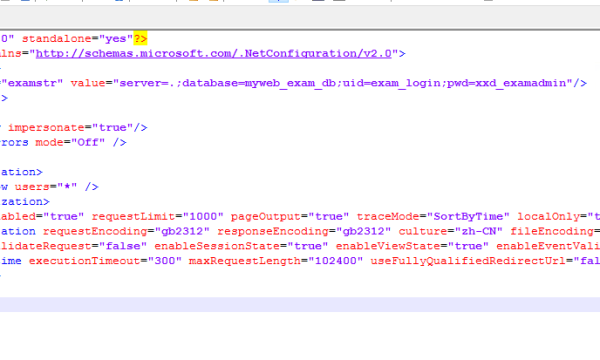Click the impersonate attribute
The height and width of the screenshot is (360, 600).
coord(46,127)
